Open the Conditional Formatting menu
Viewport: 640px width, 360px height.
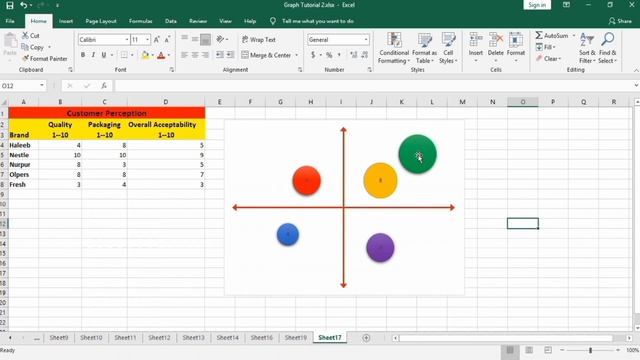(x=393, y=48)
